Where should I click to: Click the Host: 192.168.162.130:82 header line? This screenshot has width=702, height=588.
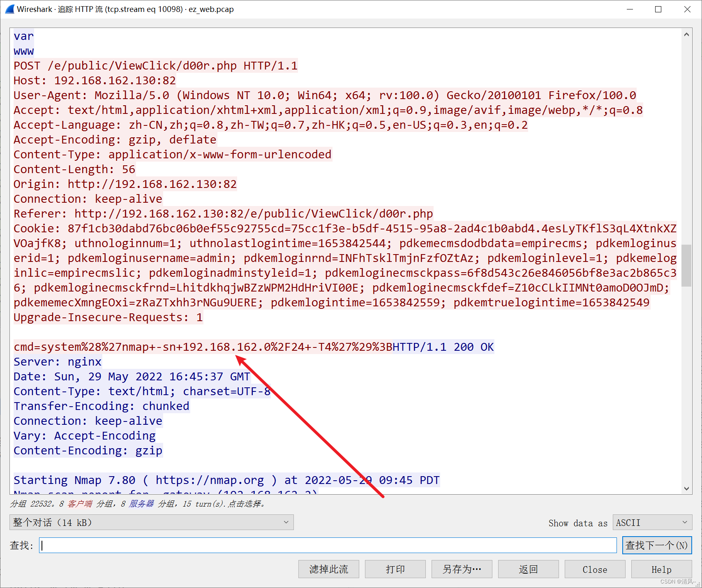95,81
